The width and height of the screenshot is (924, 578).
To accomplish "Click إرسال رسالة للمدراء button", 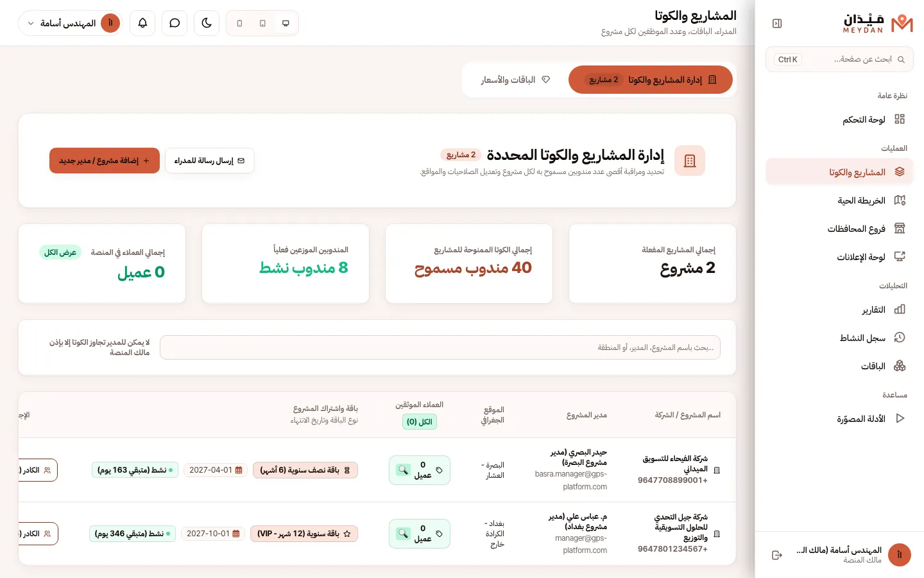I will pos(210,161).
